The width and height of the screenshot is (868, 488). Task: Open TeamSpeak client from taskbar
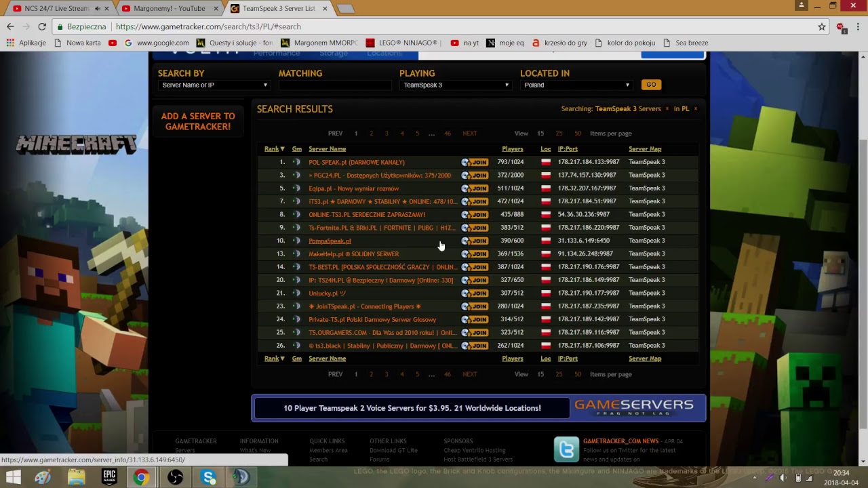(x=241, y=477)
